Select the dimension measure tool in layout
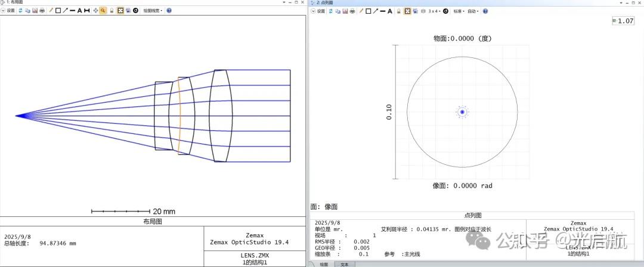644x267 pixels. [x=86, y=11]
